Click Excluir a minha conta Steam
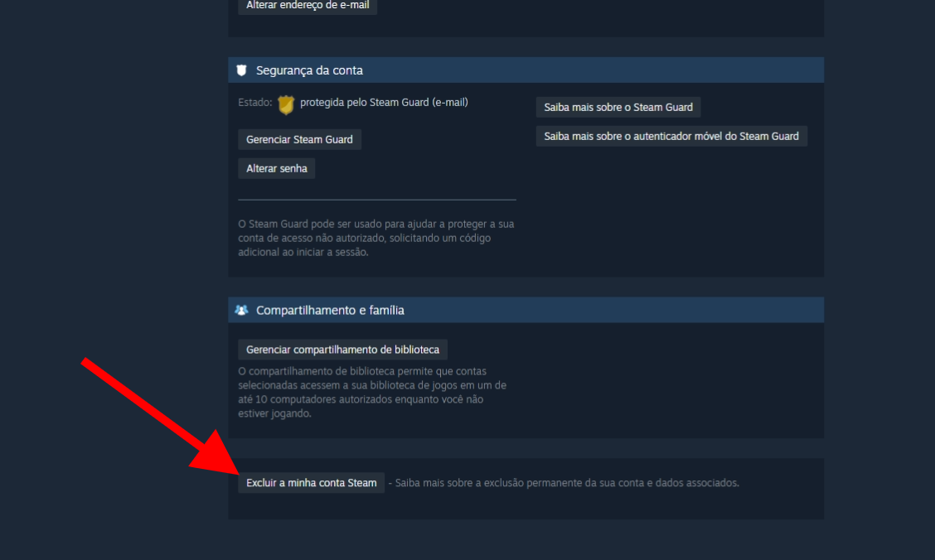 tap(312, 483)
